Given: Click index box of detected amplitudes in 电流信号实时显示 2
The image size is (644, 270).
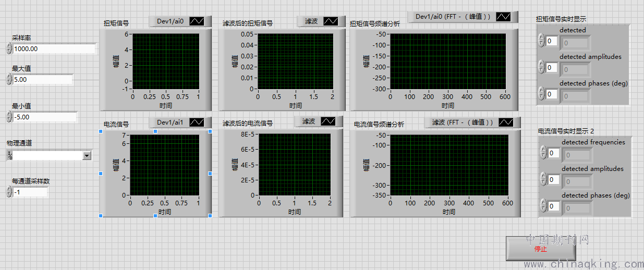Looking at the screenshot, I should point(554,179).
